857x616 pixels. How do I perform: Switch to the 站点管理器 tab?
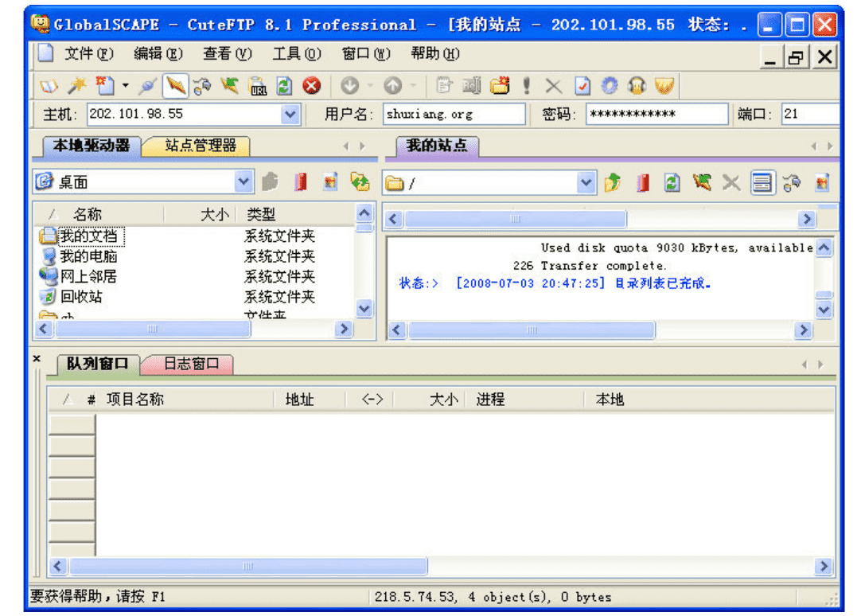200,146
